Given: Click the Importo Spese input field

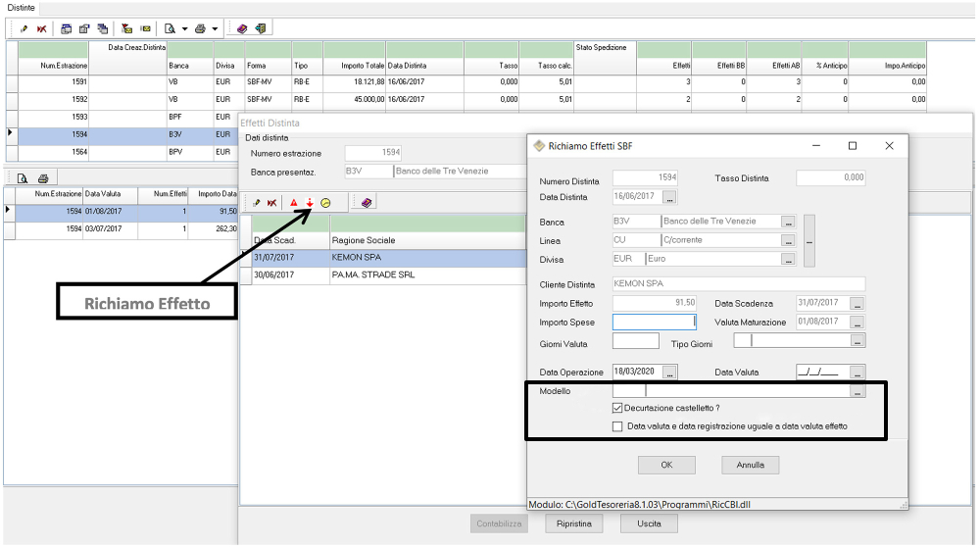Looking at the screenshot, I should click(653, 322).
